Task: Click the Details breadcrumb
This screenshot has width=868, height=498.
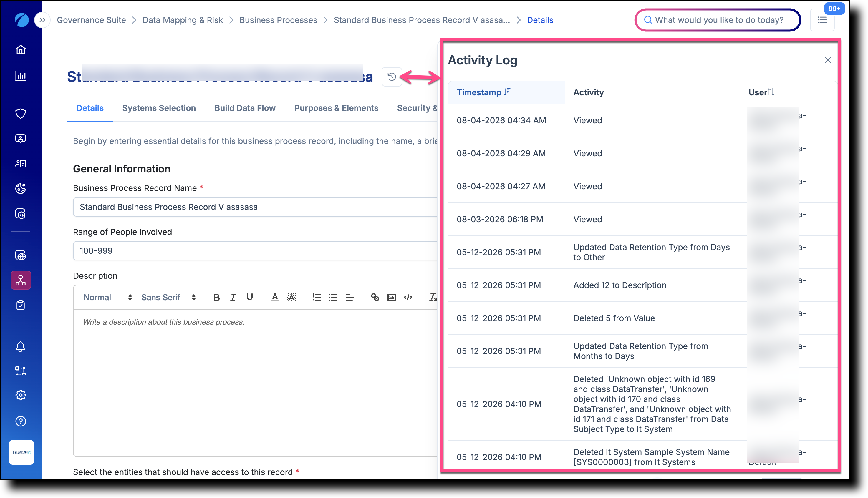Action: pos(540,20)
